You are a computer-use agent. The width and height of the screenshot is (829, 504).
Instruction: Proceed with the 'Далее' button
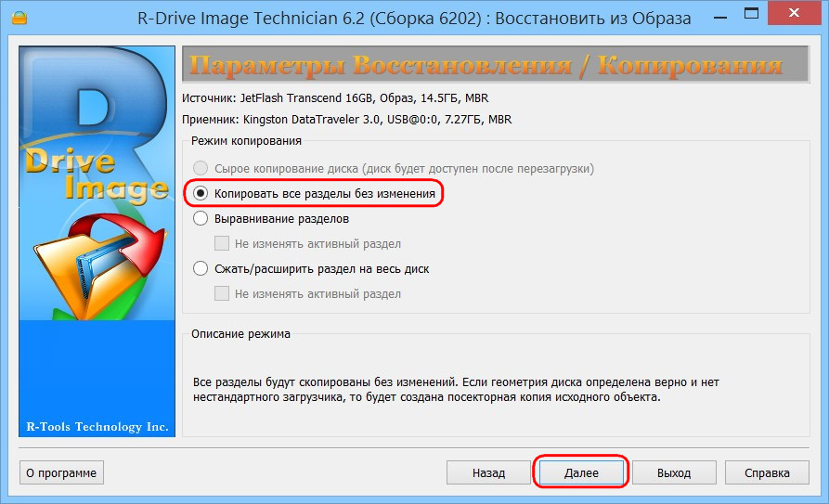coord(581,472)
